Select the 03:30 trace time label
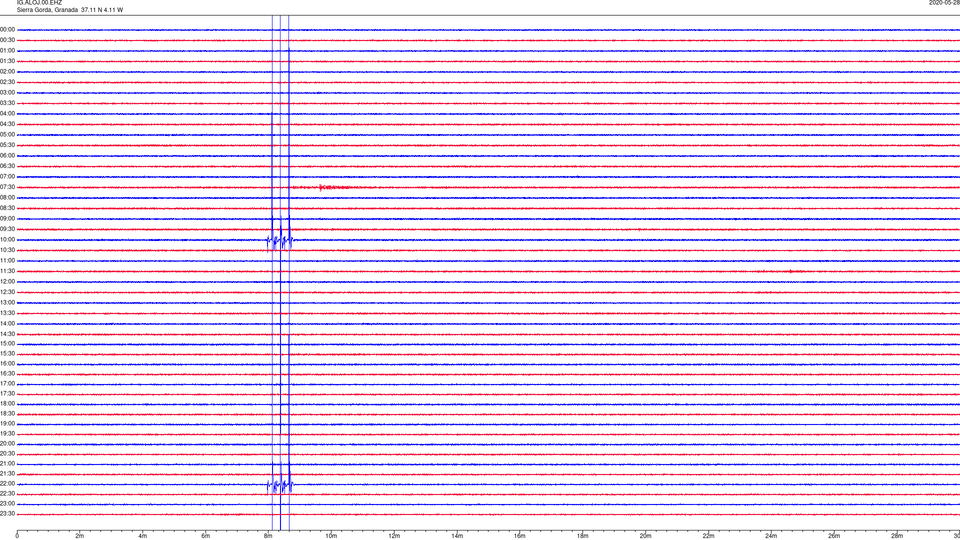The height and width of the screenshot is (540, 960). coord(7,103)
